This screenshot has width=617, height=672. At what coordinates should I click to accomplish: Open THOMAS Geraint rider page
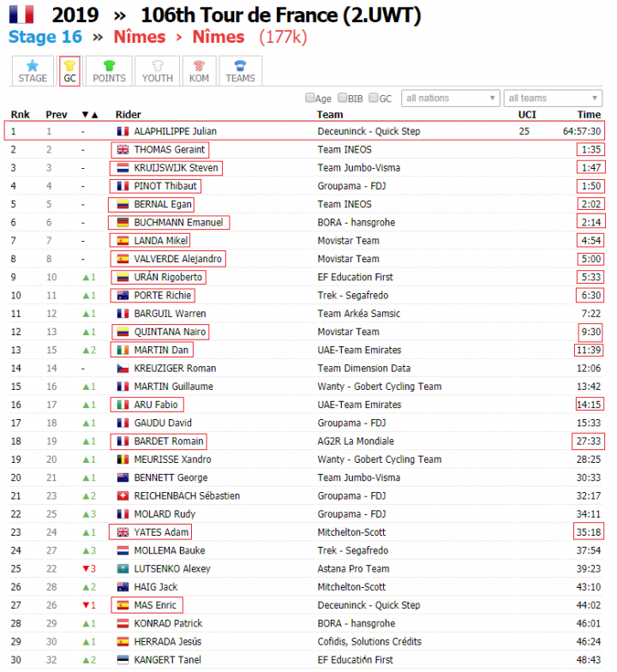tap(170, 149)
